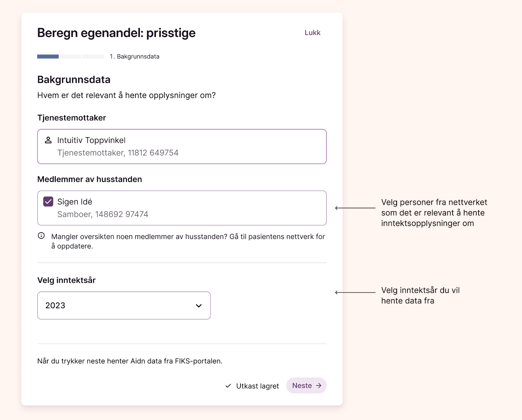Click the info icon next to Mangler oversikten
The width and height of the screenshot is (522, 420).
[41, 236]
